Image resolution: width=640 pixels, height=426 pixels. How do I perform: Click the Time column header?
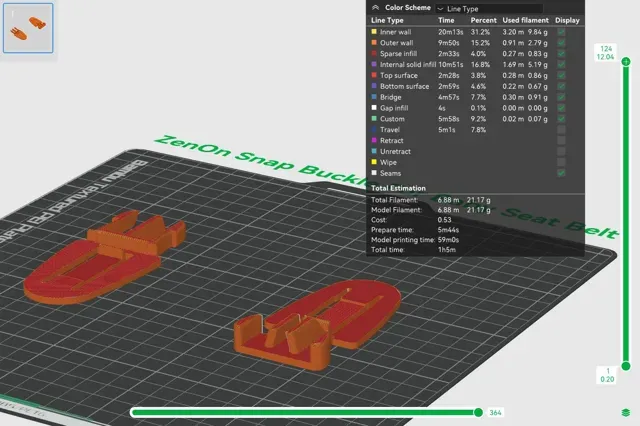click(x=446, y=20)
